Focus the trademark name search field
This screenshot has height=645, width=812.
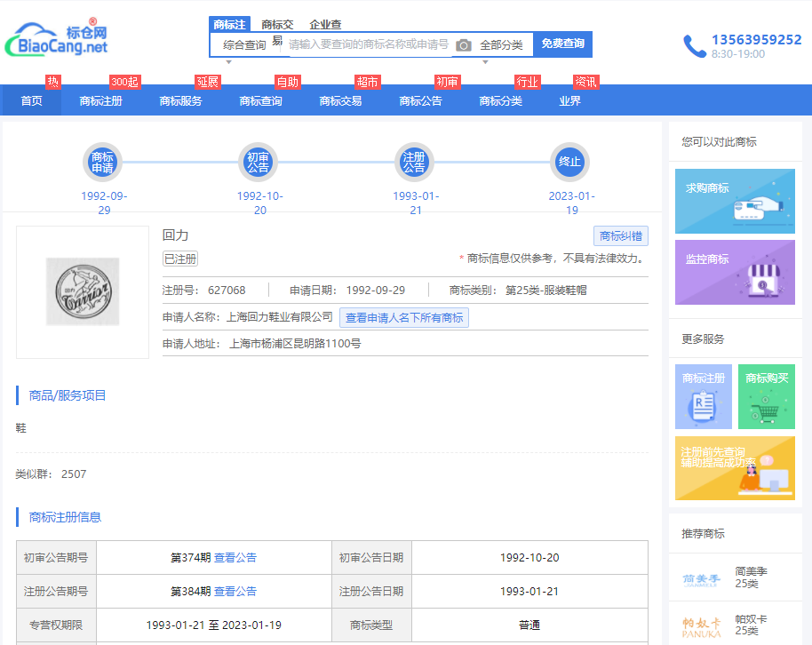coord(368,44)
